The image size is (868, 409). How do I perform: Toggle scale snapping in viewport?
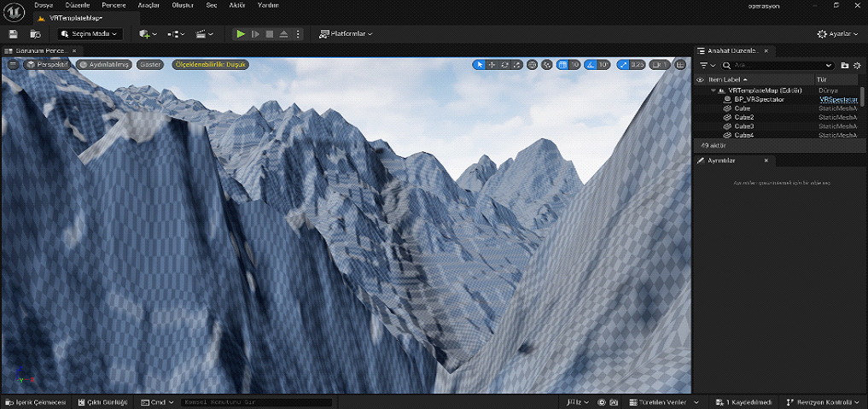click(x=623, y=65)
